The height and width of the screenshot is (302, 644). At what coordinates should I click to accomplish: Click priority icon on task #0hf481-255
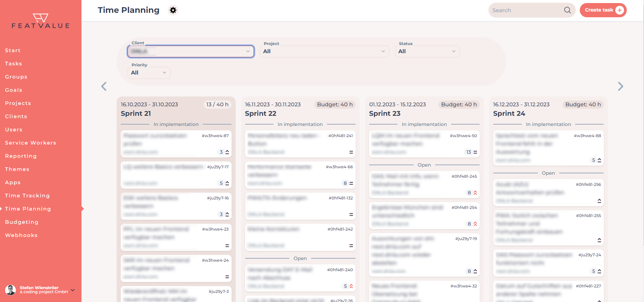(599, 240)
